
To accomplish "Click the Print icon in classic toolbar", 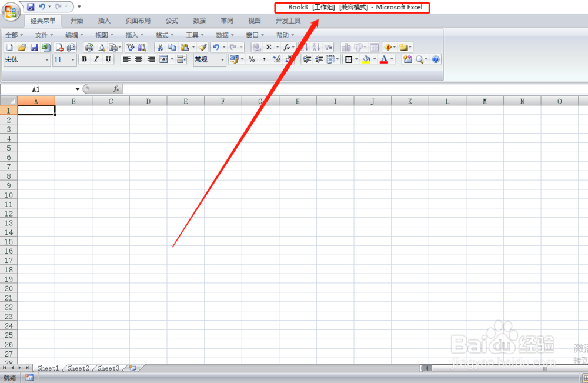I will point(89,47).
